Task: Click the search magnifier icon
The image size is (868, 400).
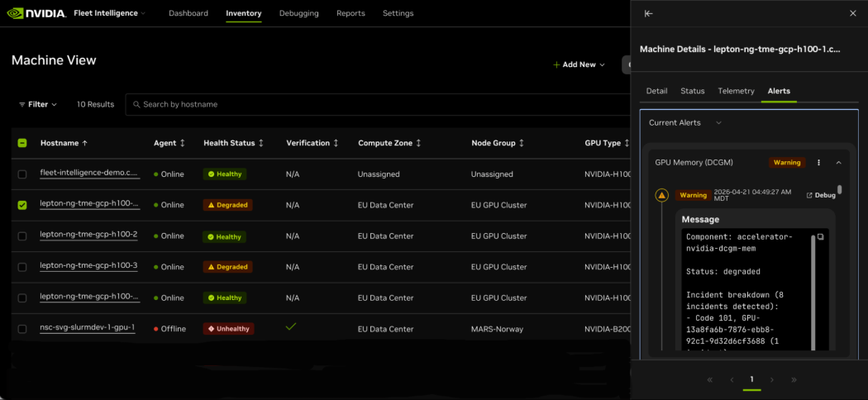Action: tap(136, 104)
